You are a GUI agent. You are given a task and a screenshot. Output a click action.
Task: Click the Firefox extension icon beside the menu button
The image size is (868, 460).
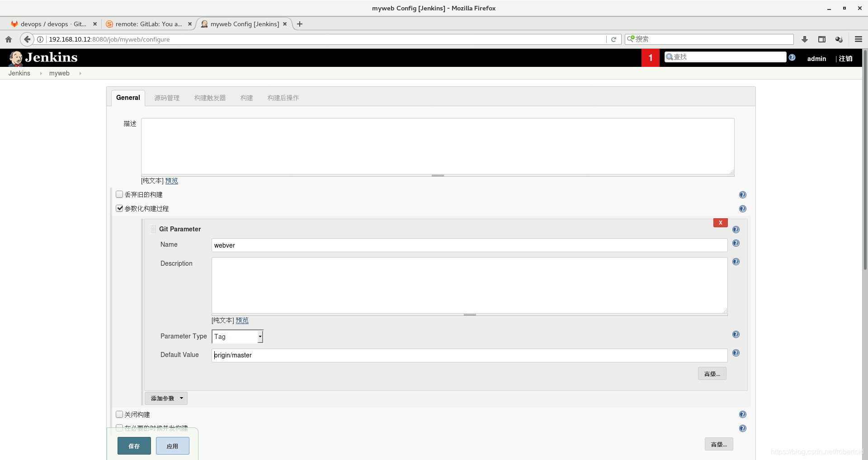tap(839, 39)
